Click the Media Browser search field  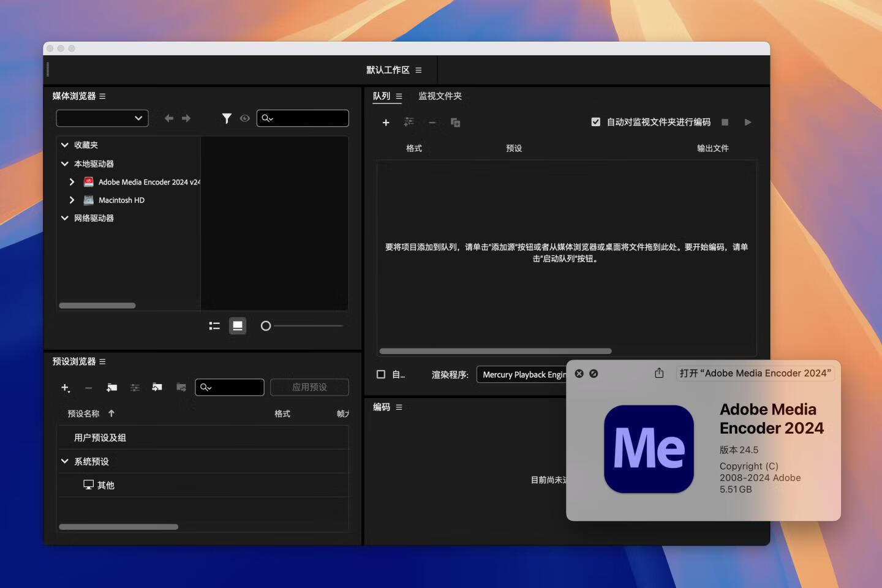click(x=303, y=118)
